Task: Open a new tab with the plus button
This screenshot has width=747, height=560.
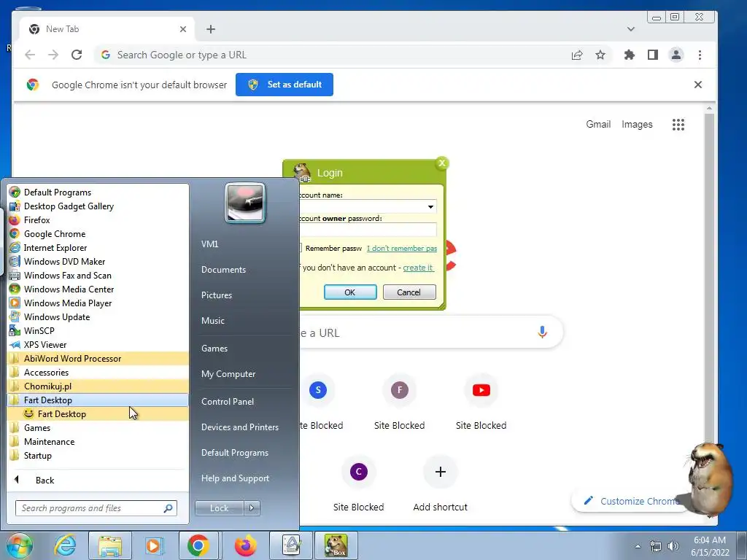Action: (211, 29)
